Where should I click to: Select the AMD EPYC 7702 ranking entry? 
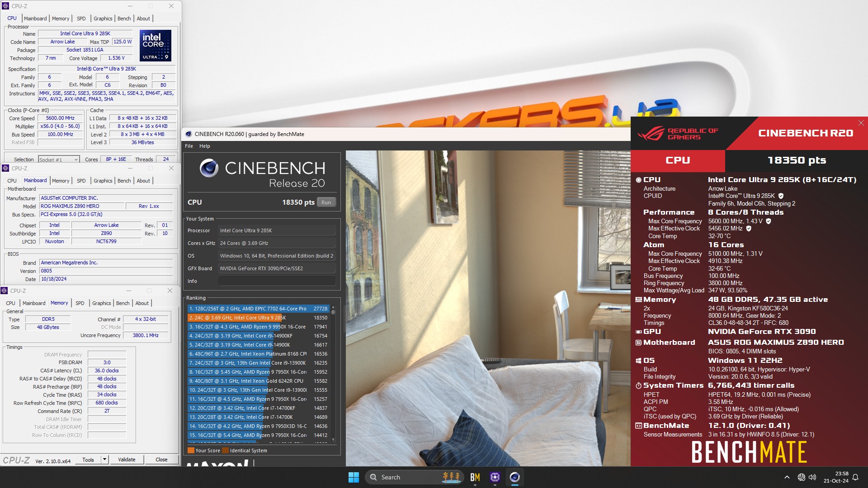tap(258, 309)
